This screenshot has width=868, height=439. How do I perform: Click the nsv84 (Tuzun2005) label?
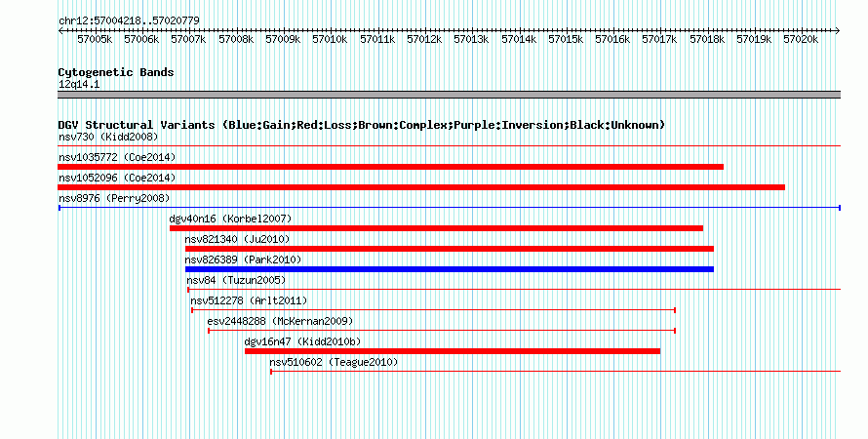point(236,280)
